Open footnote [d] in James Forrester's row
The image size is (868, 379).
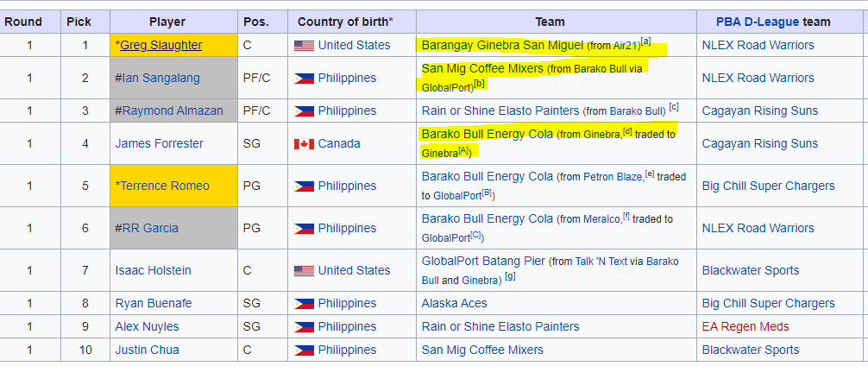pos(628,130)
